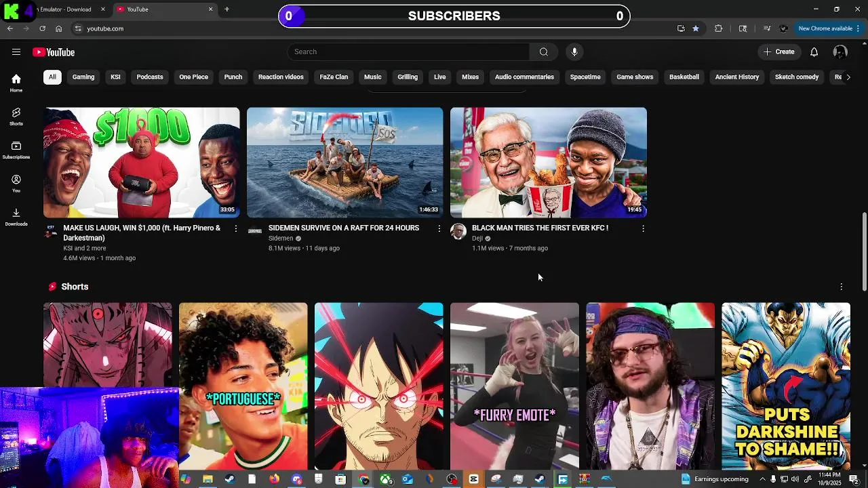Click the install app icon in address bar

point(681,28)
